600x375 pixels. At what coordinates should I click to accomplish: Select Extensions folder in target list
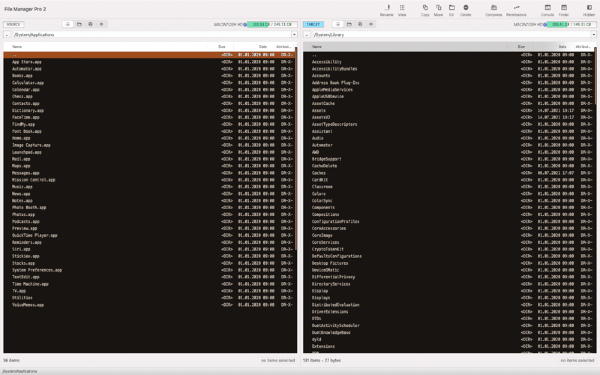point(449,346)
